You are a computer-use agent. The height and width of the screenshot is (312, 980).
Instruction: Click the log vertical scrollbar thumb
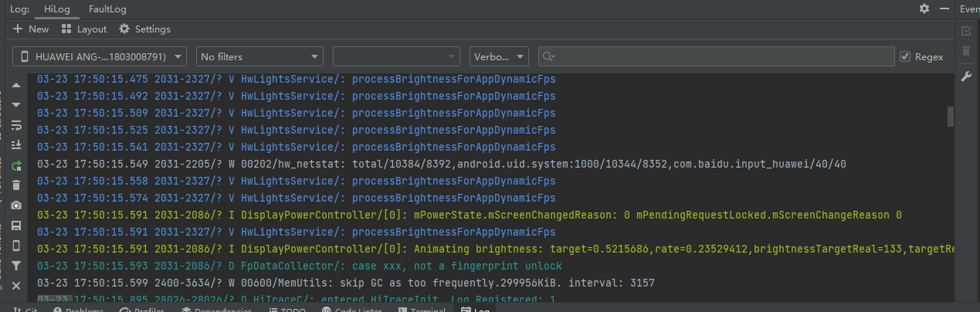(951, 117)
